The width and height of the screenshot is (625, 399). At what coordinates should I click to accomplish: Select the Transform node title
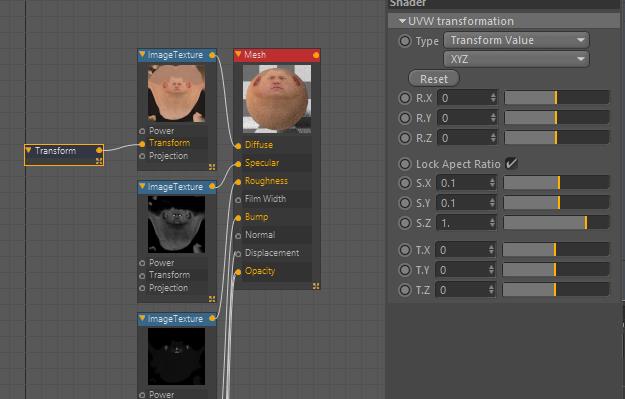point(55,150)
